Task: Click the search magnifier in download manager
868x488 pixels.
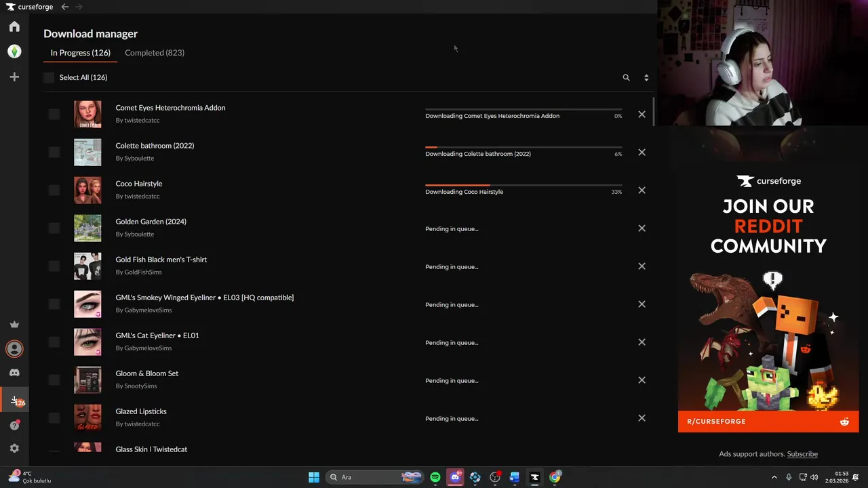Action: click(x=626, y=78)
